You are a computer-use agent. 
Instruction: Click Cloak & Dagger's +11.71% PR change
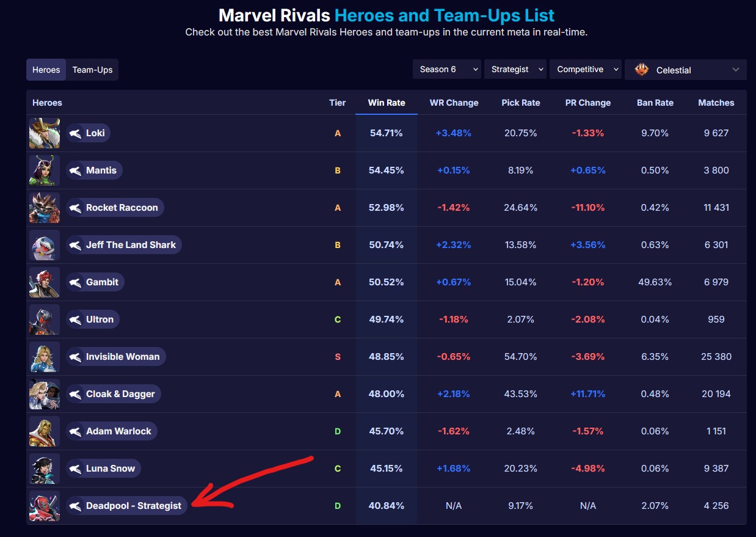(x=588, y=394)
